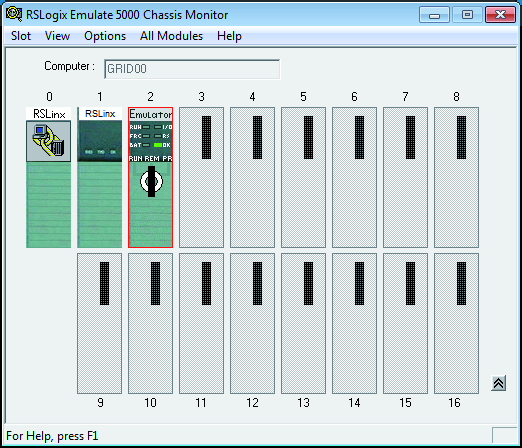Click the Emulator key switch

tap(151, 181)
